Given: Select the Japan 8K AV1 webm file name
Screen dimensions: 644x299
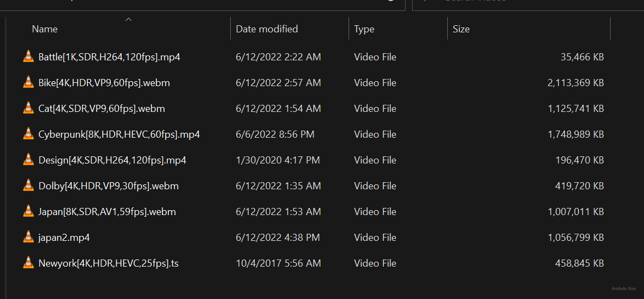Looking at the screenshot, I should click(107, 212).
